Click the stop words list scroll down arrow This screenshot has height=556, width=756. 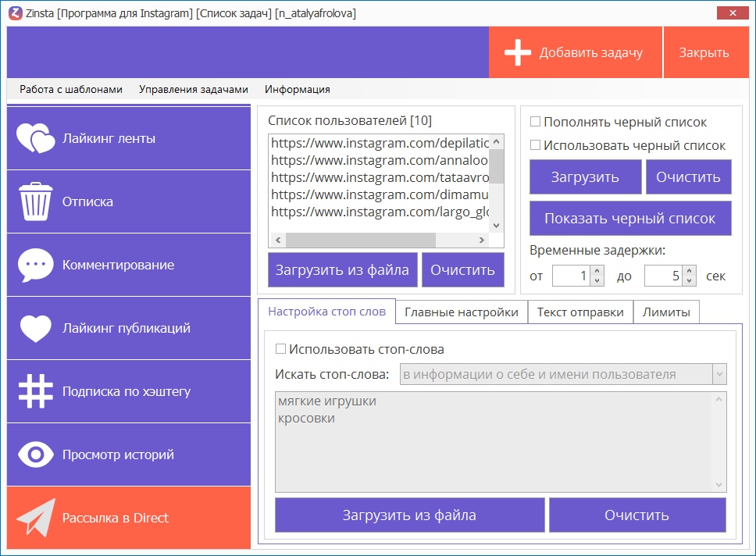(x=719, y=485)
